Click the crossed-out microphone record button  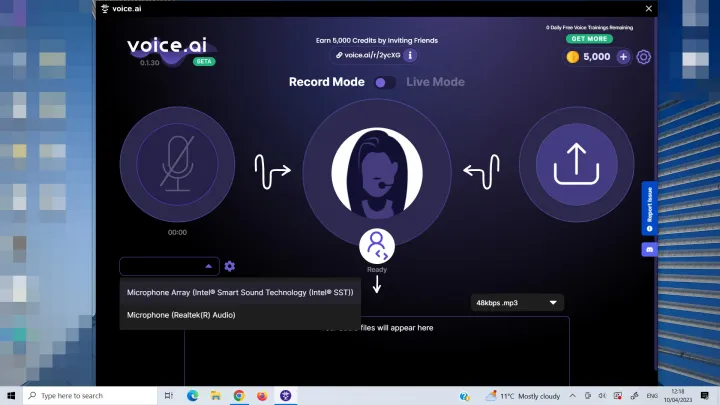[177, 164]
